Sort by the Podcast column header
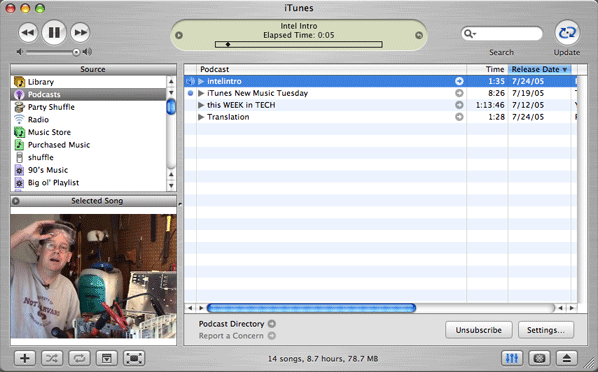 [331, 69]
